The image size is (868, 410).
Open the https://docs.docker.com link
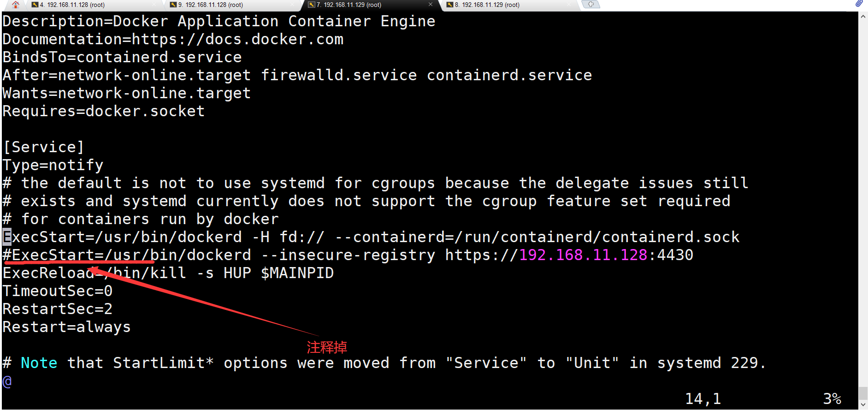click(x=237, y=39)
